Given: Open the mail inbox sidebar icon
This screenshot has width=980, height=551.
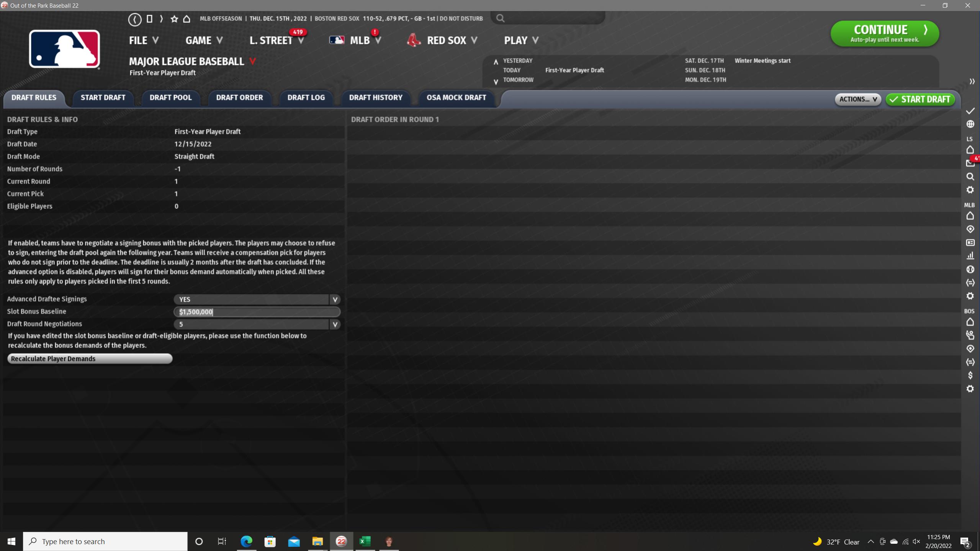Looking at the screenshot, I should coord(970,164).
